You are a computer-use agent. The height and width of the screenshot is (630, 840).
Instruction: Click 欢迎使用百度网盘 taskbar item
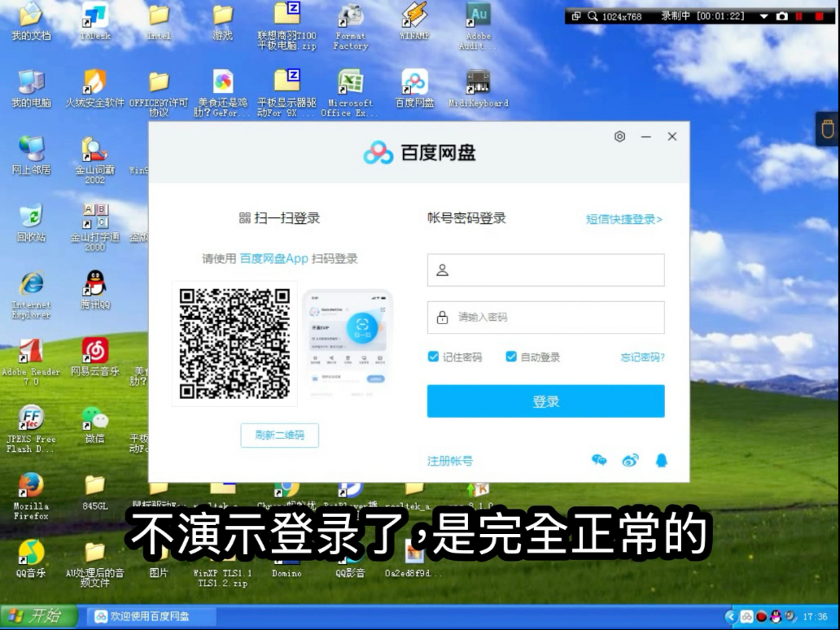(x=151, y=617)
